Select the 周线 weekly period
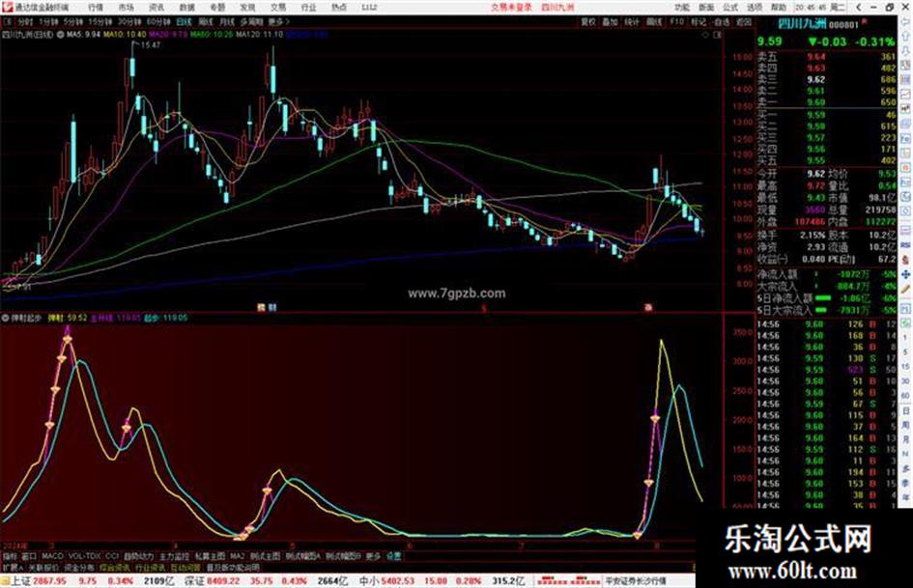 [x=206, y=21]
